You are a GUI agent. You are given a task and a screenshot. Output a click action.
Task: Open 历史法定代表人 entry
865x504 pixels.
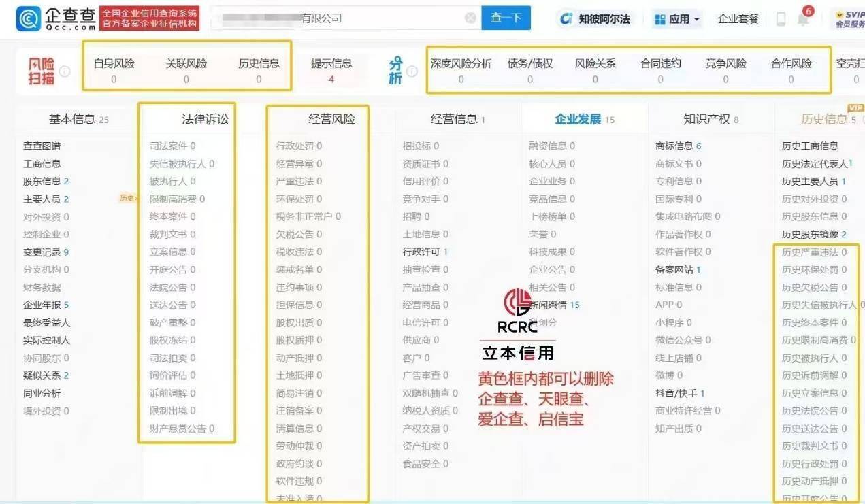[x=817, y=163]
